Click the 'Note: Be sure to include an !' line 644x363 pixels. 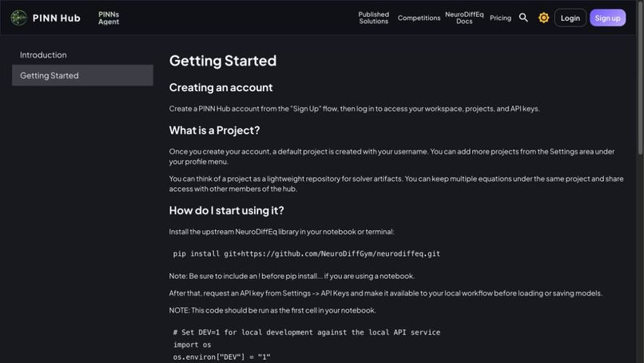tap(292, 276)
